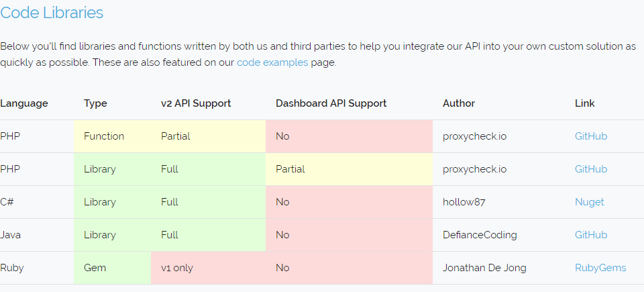Click the author name Jonathan De Jong
Viewport: 644px width, 292px height.
coord(484,268)
